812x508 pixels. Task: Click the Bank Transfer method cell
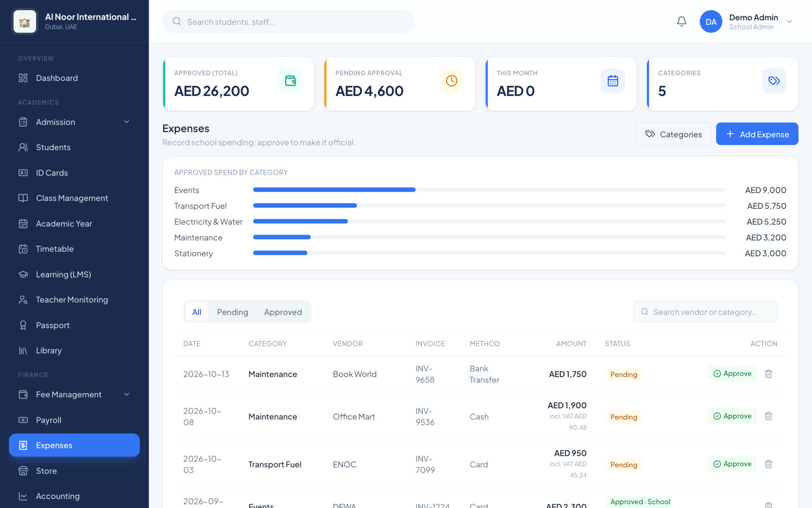(x=484, y=374)
